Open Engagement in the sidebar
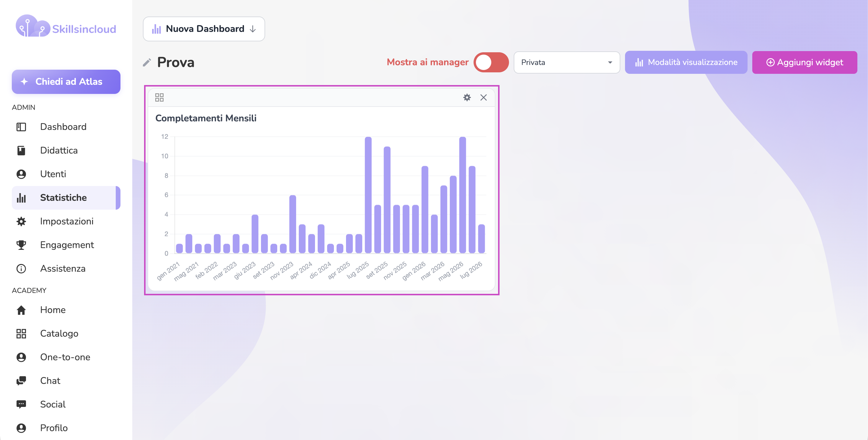The width and height of the screenshot is (868, 440). [x=66, y=245]
